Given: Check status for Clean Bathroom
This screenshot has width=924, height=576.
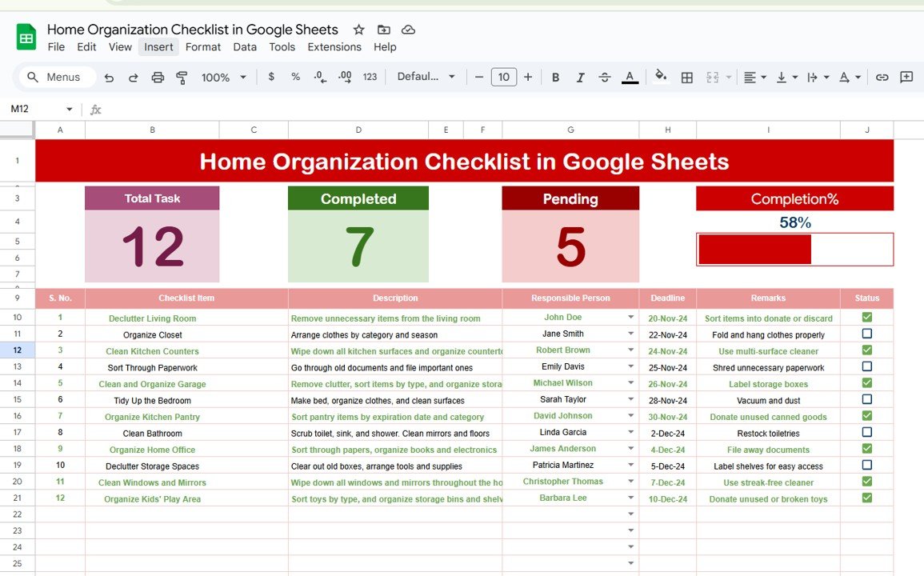Looking at the screenshot, I should 867,432.
